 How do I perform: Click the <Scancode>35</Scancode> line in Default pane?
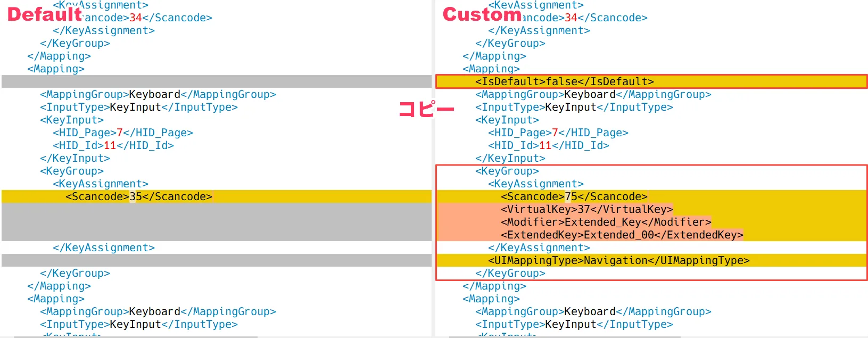coord(139,196)
